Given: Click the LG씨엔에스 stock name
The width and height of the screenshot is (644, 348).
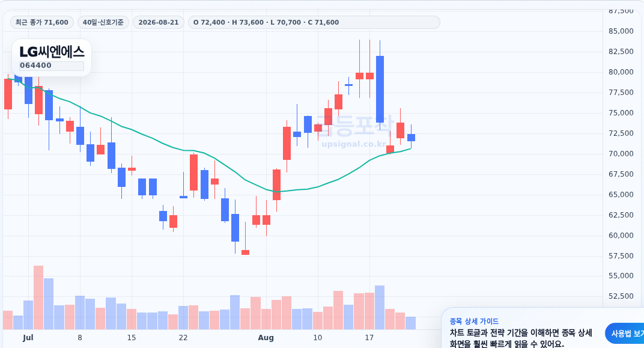Looking at the screenshot, I should [x=52, y=52].
